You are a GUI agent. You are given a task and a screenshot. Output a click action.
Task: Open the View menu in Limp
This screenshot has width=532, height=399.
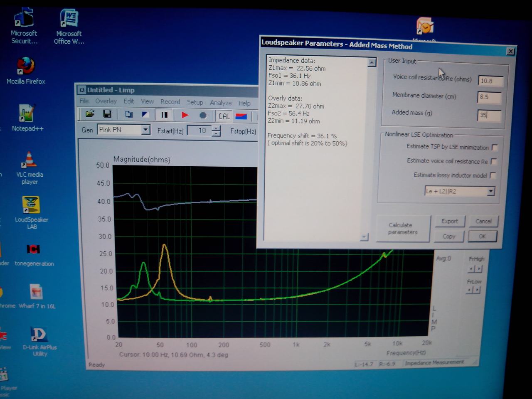[x=147, y=101]
